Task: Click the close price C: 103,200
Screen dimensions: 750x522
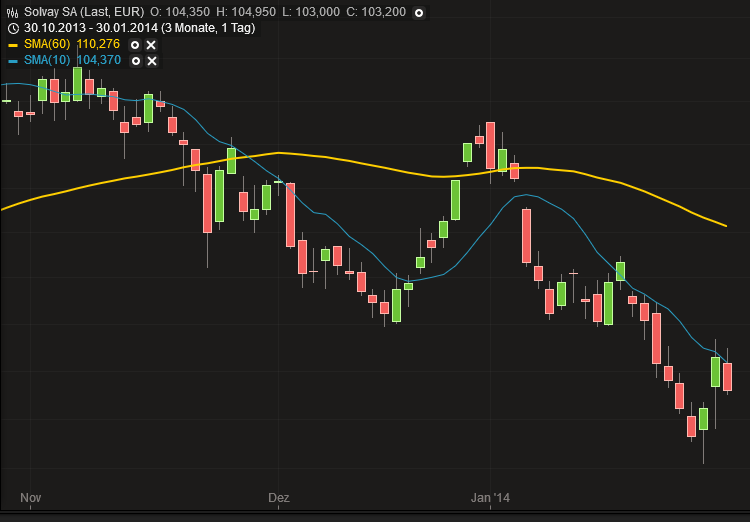Action: 376,12
